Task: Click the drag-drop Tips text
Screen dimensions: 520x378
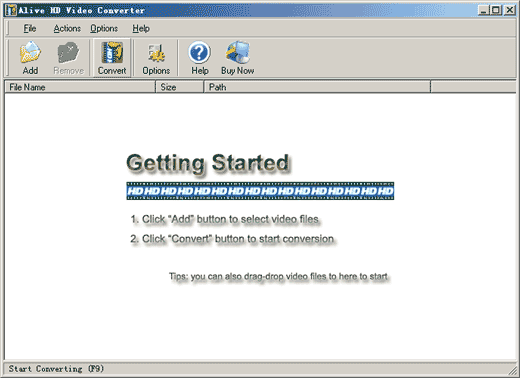Action: pyautogui.click(x=278, y=276)
